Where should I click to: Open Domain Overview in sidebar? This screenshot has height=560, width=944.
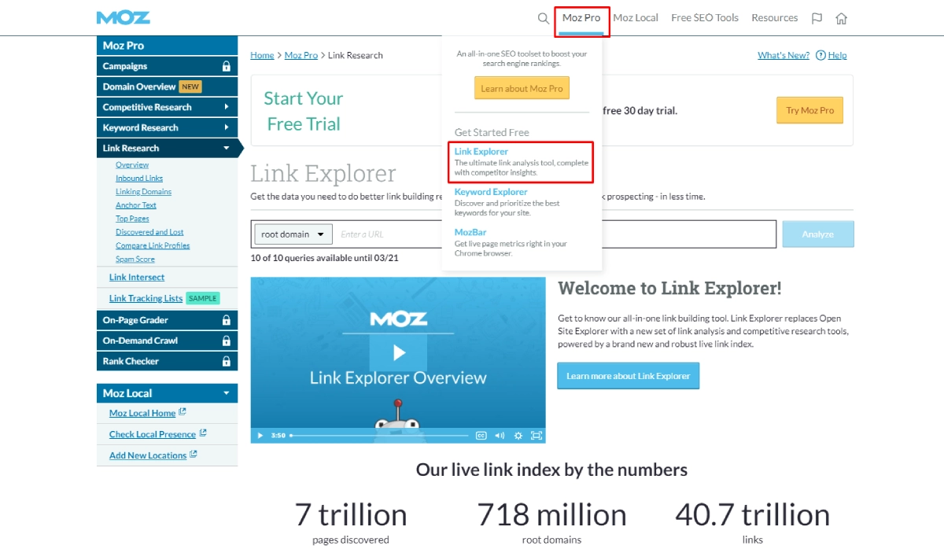(167, 87)
